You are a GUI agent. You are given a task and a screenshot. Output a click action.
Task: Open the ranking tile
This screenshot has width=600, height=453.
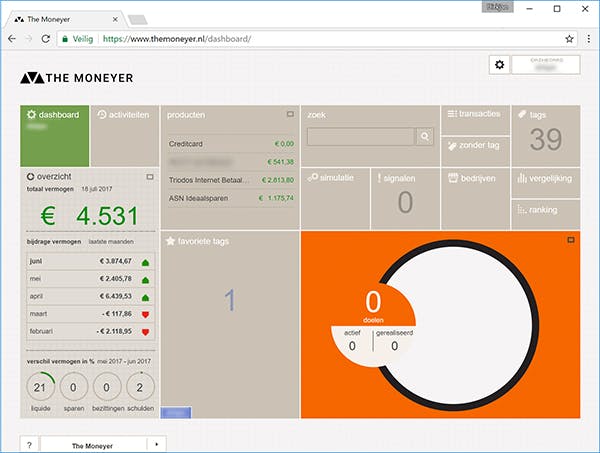[x=546, y=214]
